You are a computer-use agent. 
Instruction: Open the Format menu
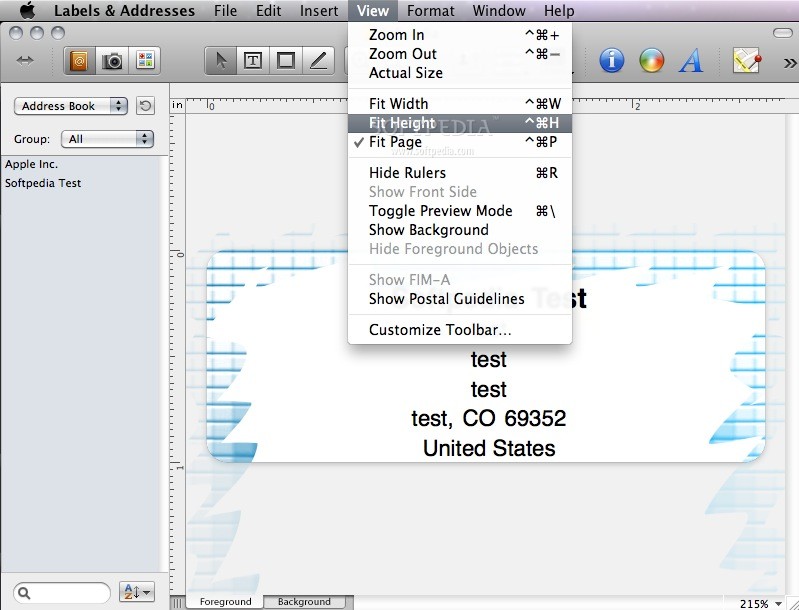tap(431, 10)
